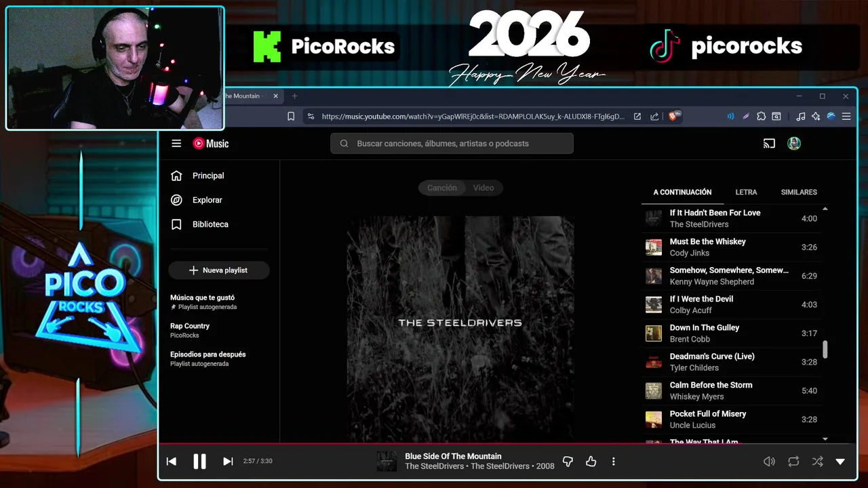Open site settings icon in address bar
The image size is (868, 488).
click(311, 117)
